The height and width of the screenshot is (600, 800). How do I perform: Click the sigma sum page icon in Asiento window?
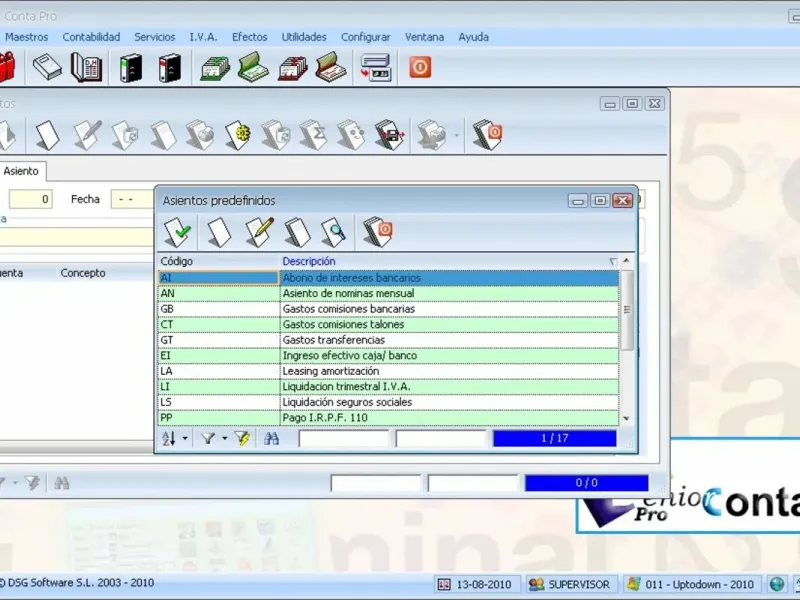[313, 135]
